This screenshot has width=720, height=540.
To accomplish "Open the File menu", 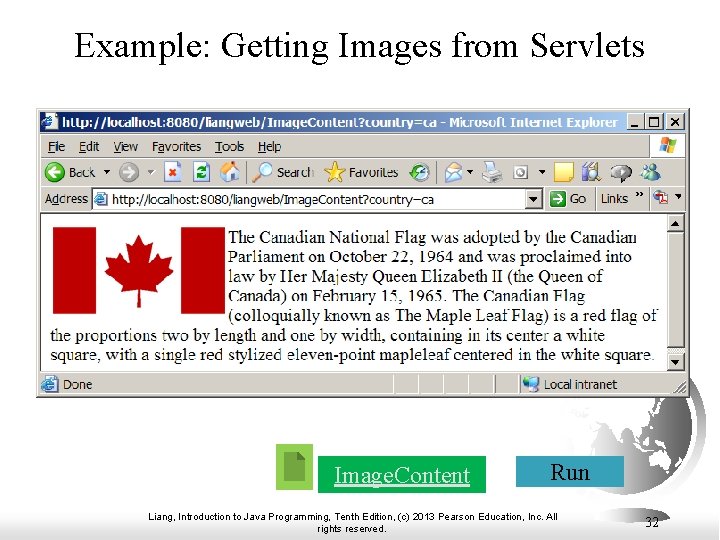I will pos(56,146).
